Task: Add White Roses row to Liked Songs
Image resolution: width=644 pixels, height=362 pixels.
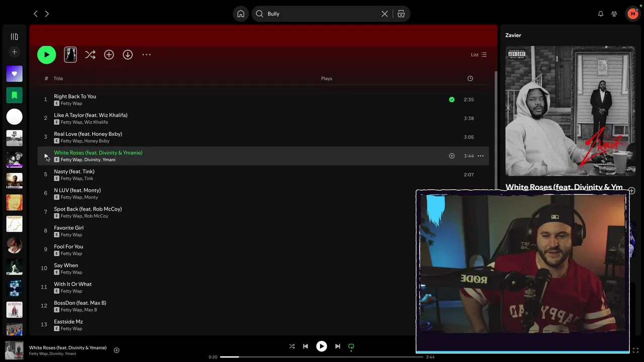Action: click(451, 156)
